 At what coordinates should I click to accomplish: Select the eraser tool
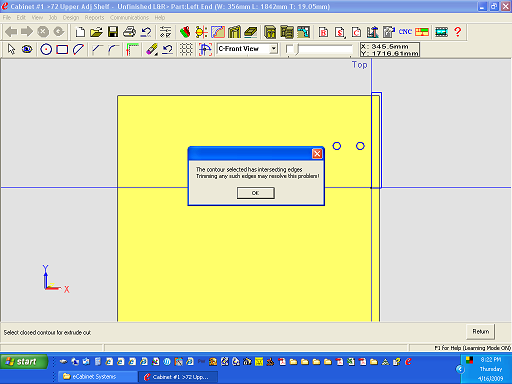click(x=152, y=49)
